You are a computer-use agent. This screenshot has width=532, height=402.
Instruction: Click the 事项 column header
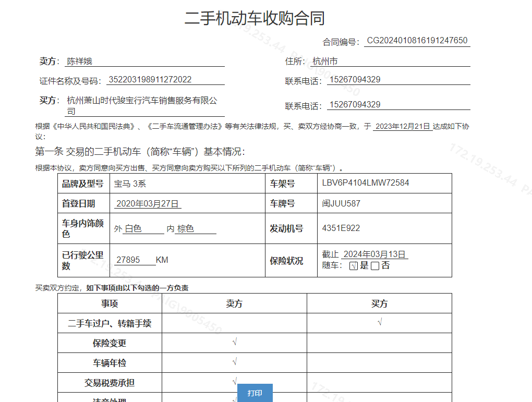(110, 303)
